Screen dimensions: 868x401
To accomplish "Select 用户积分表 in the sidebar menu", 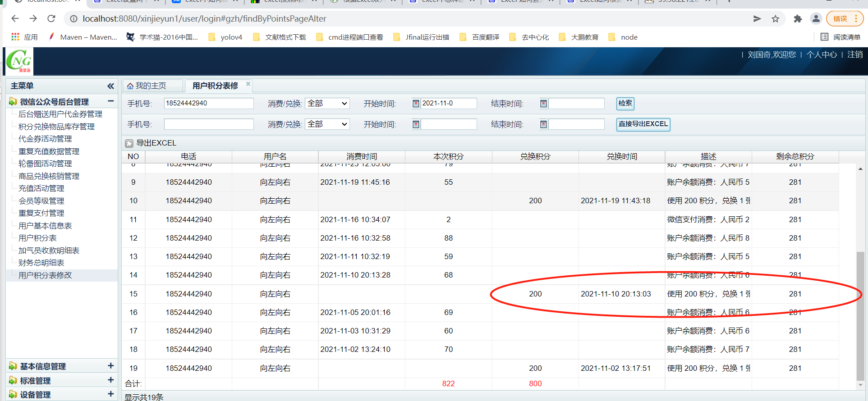I will click(x=37, y=238).
